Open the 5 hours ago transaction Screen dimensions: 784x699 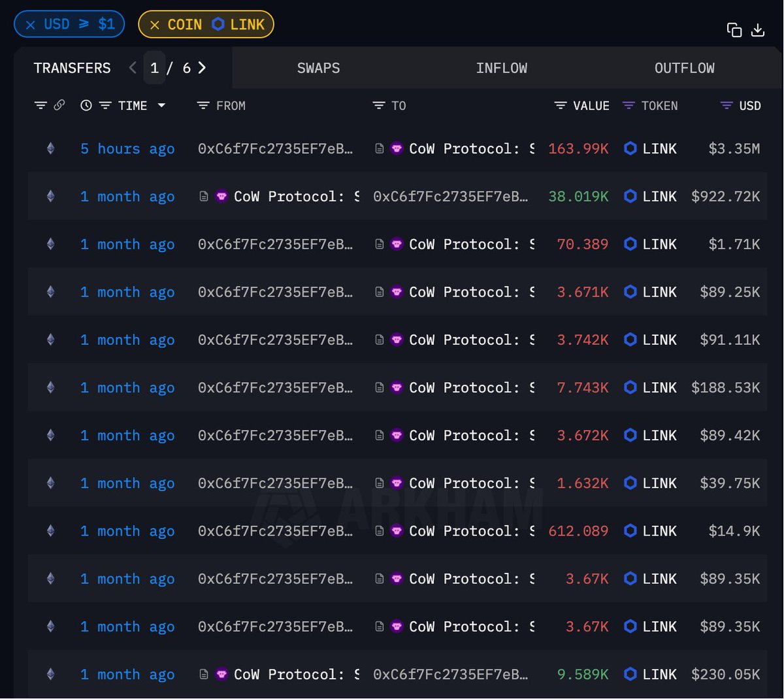[x=127, y=149]
